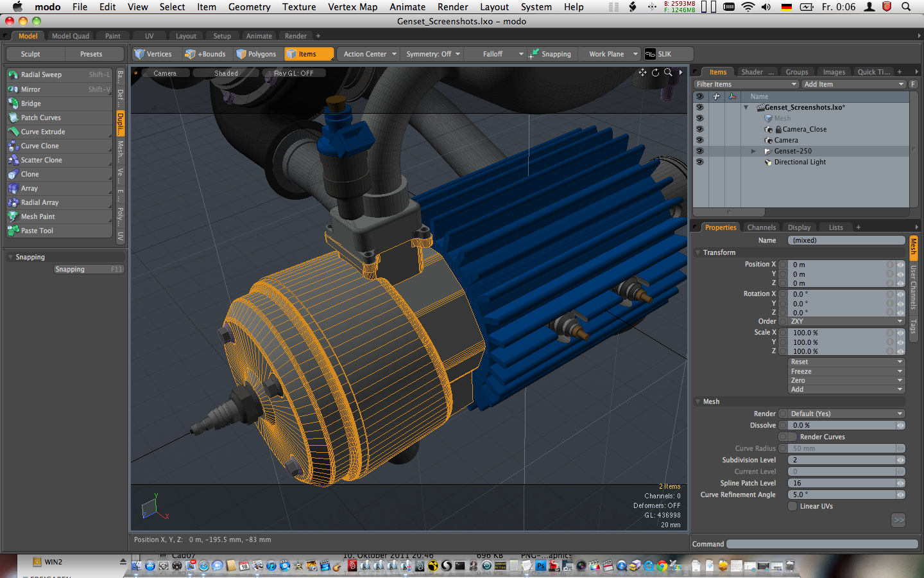This screenshot has height=578, width=924.
Task: Click the Command input field
Action: coord(821,544)
